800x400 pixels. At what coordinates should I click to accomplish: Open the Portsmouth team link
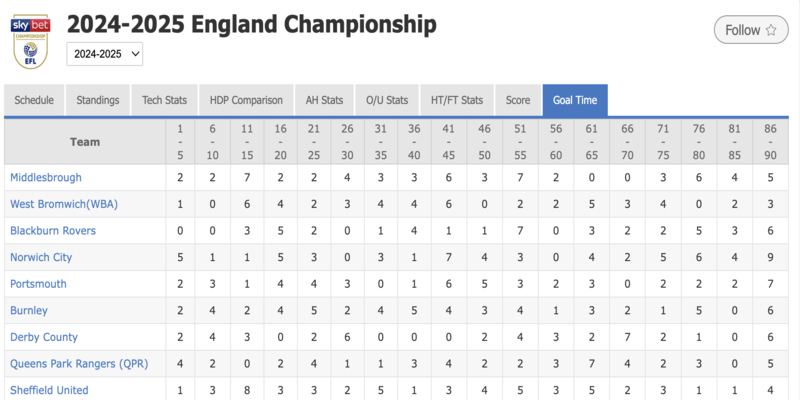point(38,284)
